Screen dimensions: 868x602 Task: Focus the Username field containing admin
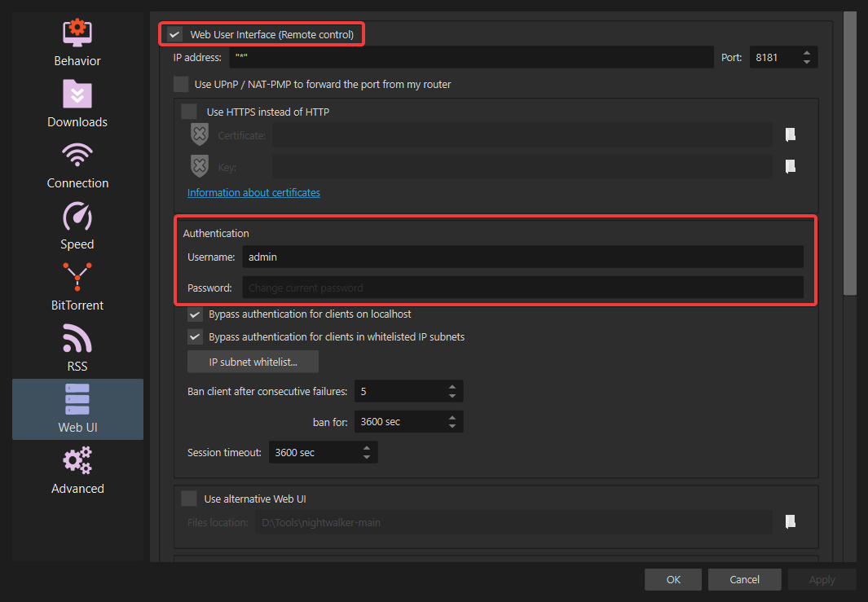[x=522, y=257]
